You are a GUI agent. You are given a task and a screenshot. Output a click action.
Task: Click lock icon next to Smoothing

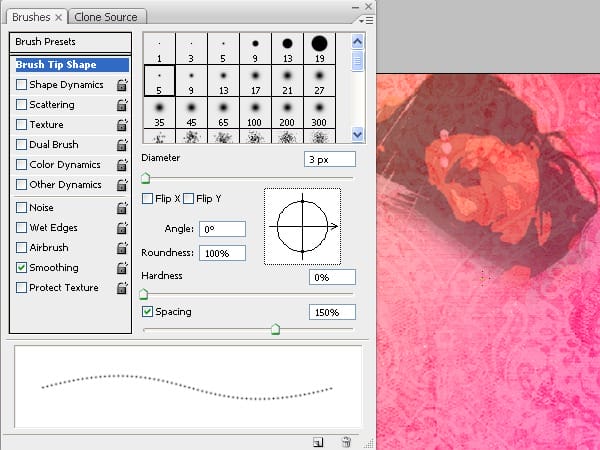point(122,268)
